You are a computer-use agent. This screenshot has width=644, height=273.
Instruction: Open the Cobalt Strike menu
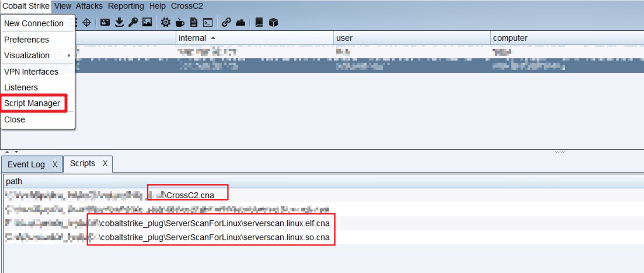click(x=26, y=6)
